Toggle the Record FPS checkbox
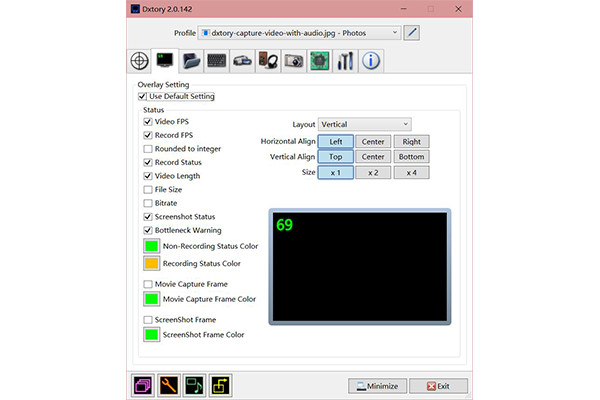The width and height of the screenshot is (600, 400). pos(148,135)
